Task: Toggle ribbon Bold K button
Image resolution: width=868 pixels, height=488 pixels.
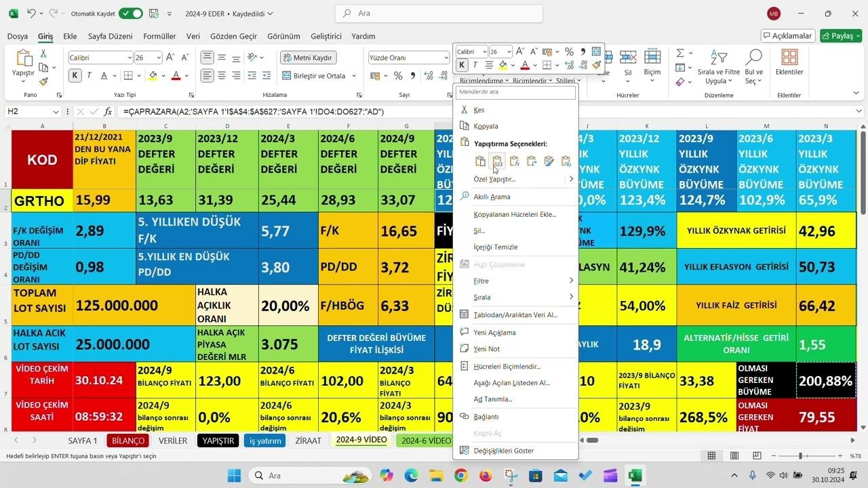Action: point(75,76)
